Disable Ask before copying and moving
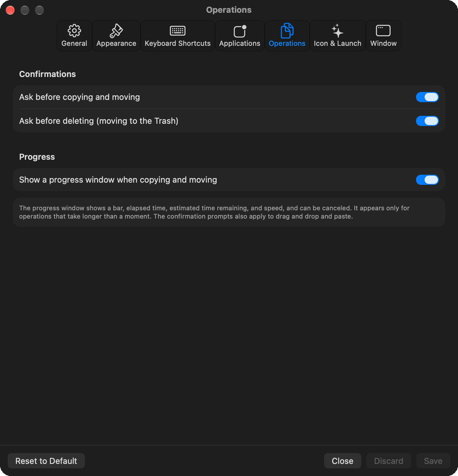 (x=427, y=97)
